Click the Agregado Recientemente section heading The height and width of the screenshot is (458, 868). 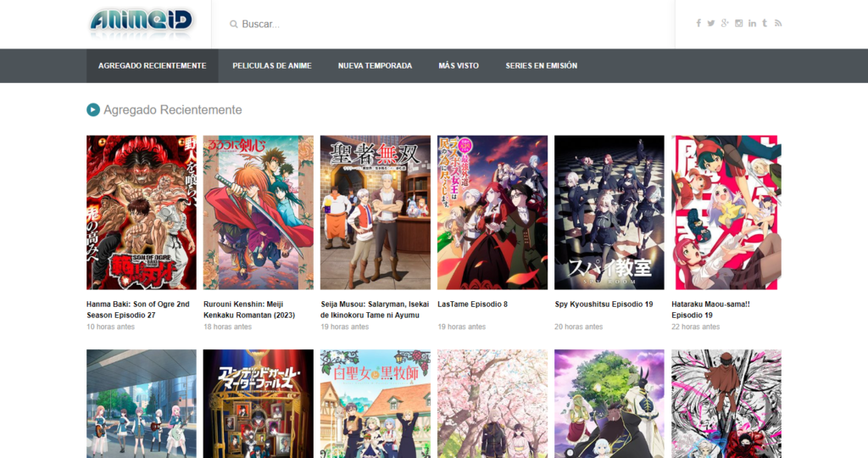[x=173, y=109]
